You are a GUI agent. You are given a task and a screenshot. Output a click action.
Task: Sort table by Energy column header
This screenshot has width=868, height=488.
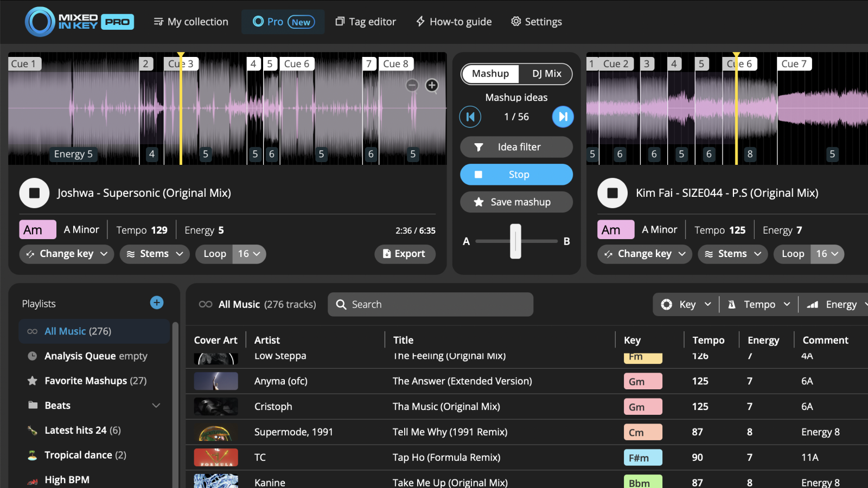[763, 340]
